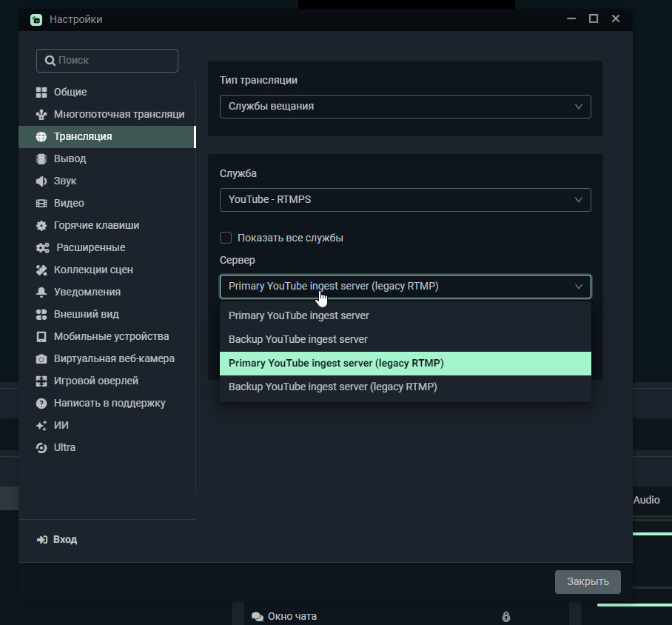This screenshot has width=672, height=625.
Task: Click the Вход login arrow icon
Action: pos(42,540)
